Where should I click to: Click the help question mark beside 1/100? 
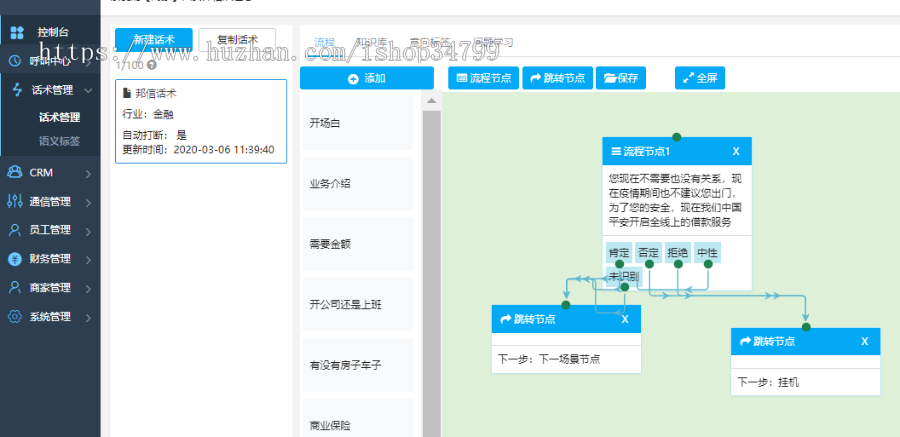coord(152,64)
